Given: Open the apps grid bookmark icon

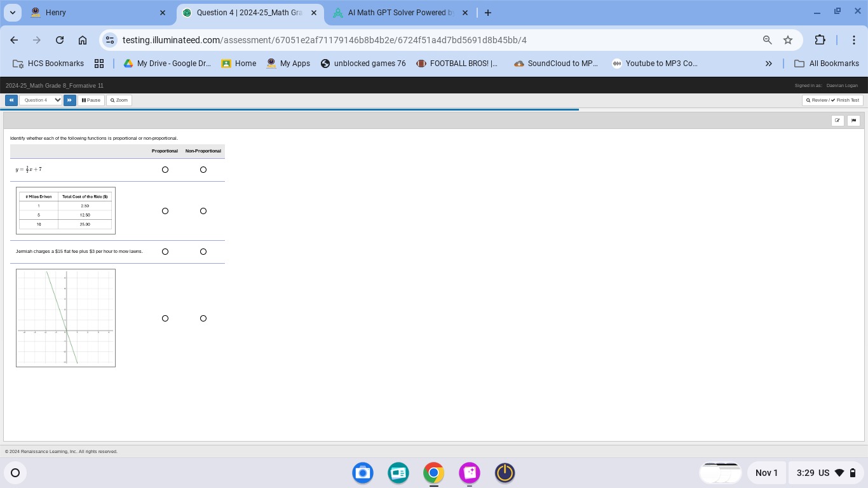Looking at the screenshot, I should click(99, 64).
